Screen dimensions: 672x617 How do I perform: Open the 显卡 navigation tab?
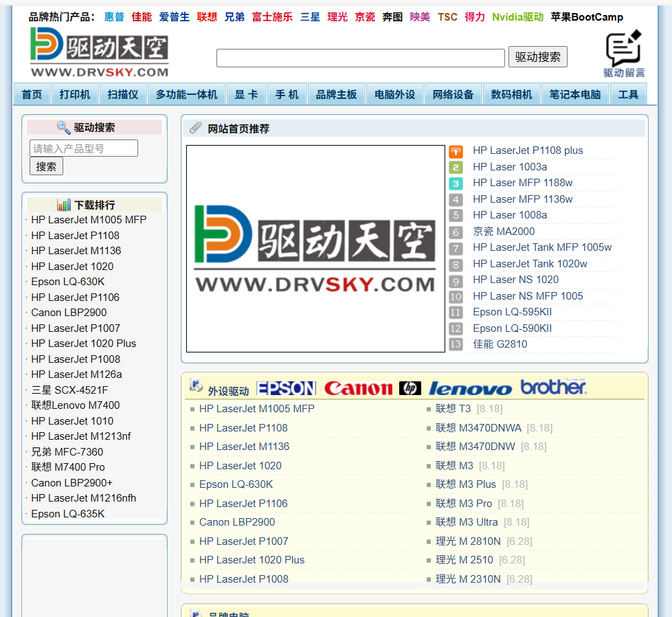(x=247, y=94)
